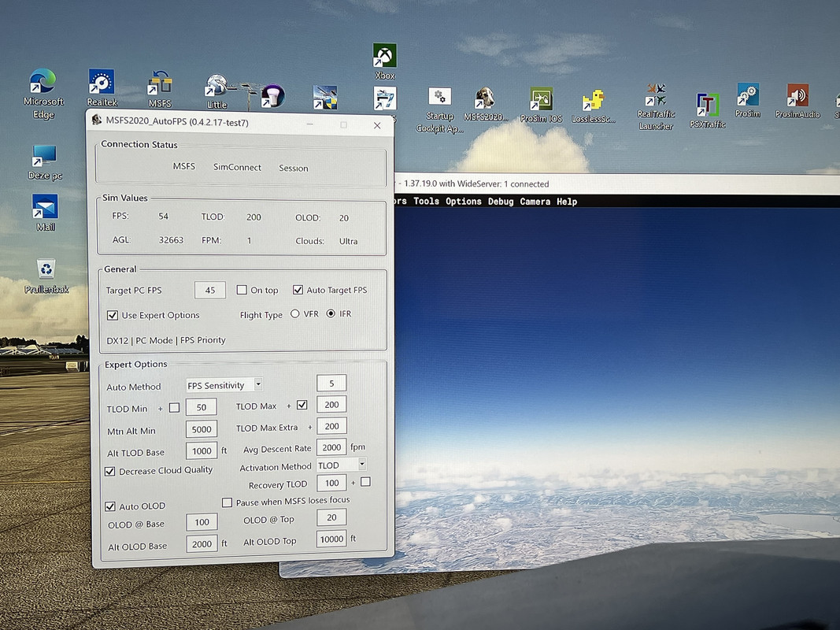
Task: Minimize the MSFS2020_AutoFPS window
Action: pyautogui.click(x=309, y=124)
